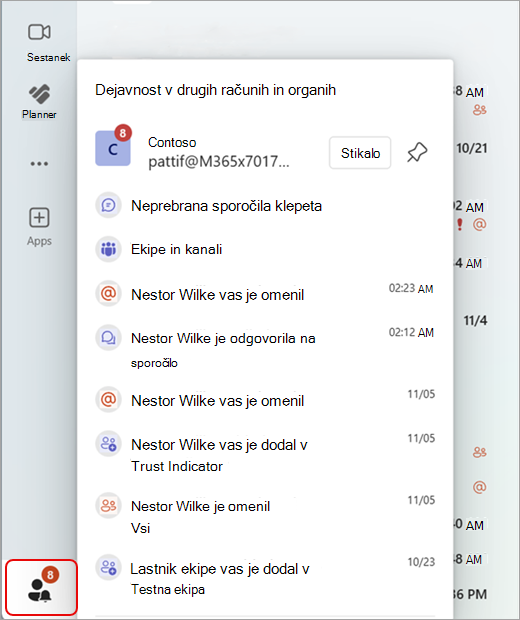Pin the Contoso account with pushpin icon

pyautogui.click(x=417, y=153)
